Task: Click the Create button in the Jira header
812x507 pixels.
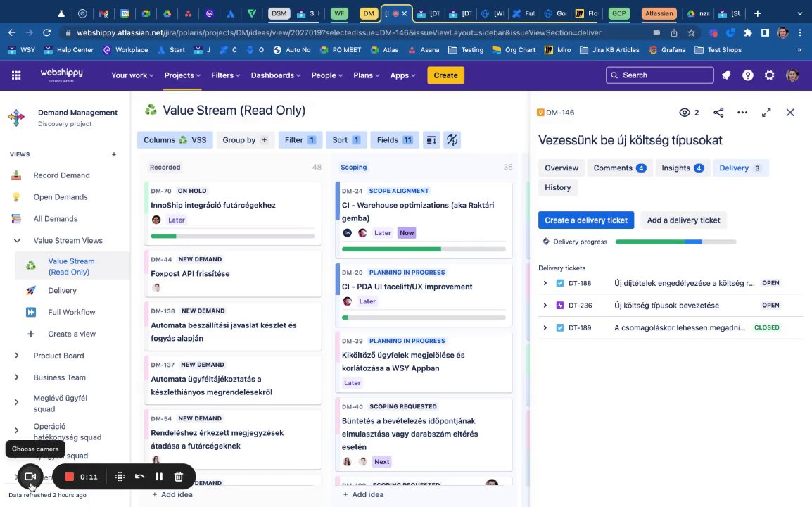Action: [x=445, y=75]
